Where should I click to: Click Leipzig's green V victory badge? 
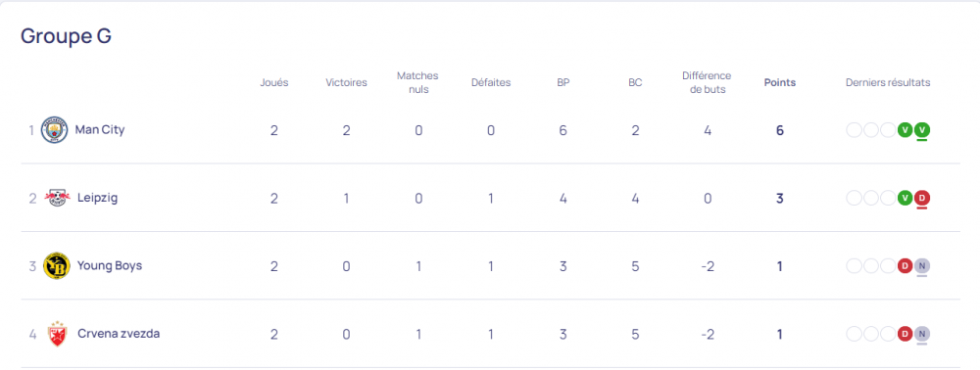(905, 199)
